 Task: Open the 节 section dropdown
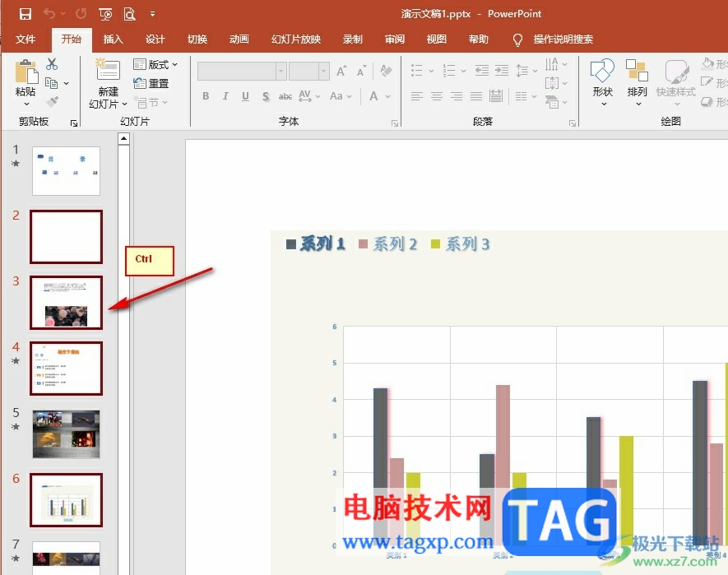point(151,102)
